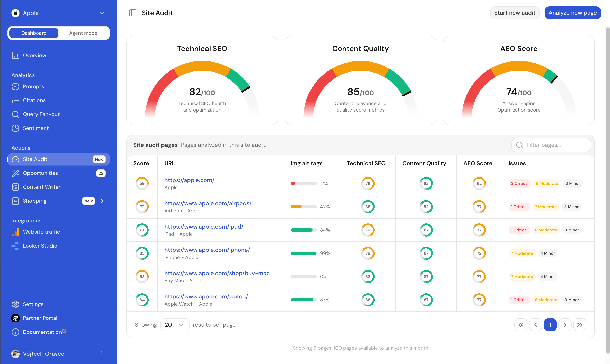
Task: Go to the next results page
Action: [x=565, y=325]
